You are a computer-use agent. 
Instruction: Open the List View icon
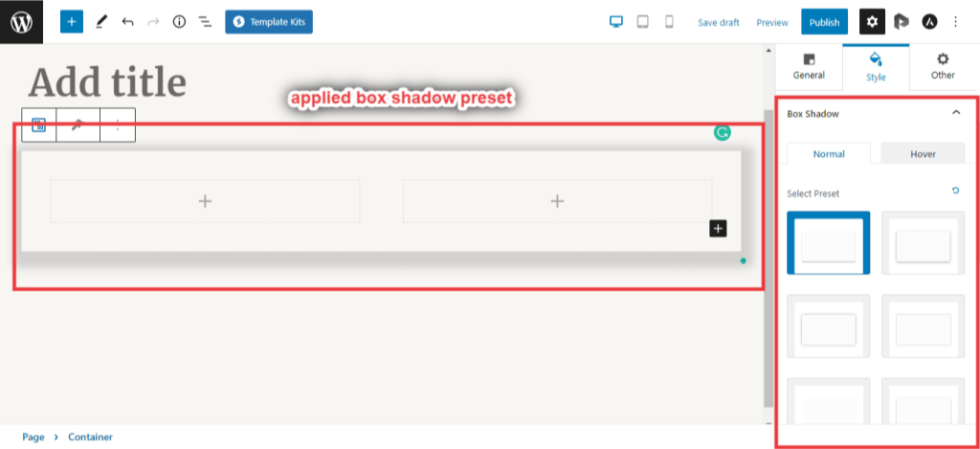point(205,21)
